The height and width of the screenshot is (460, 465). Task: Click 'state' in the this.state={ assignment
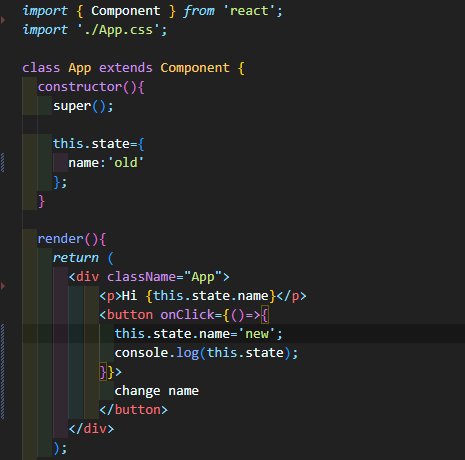pyautogui.click(x=110, y=144)
